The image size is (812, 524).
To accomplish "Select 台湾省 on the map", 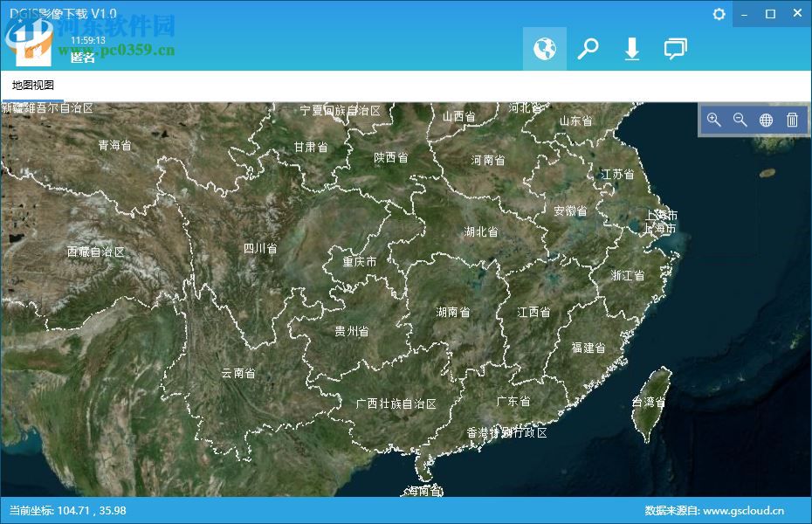I will click(650, 400).
